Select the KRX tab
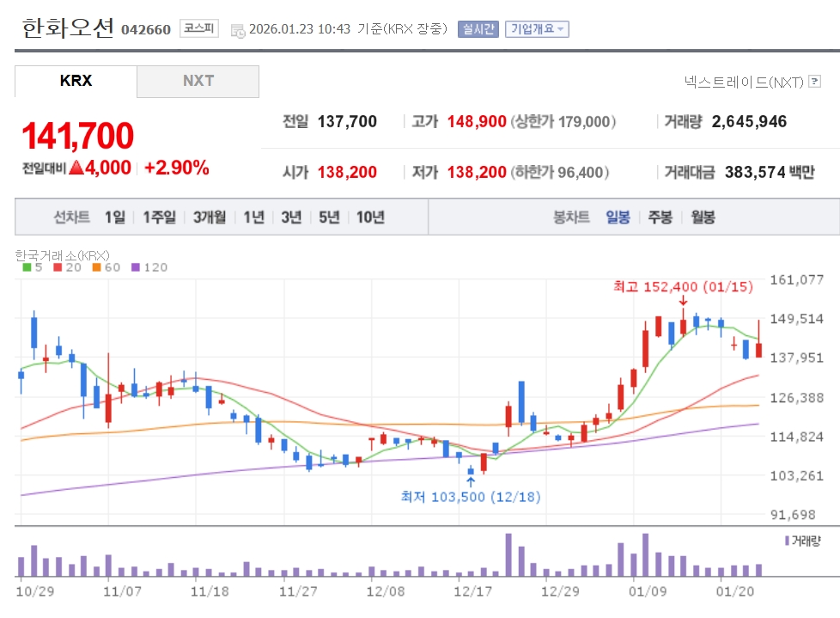840x618 pixels. coord(76,81)
